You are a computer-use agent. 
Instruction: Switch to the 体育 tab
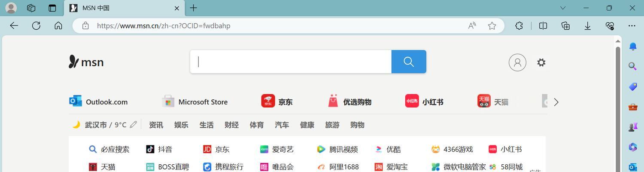click(x=257, y=125)
